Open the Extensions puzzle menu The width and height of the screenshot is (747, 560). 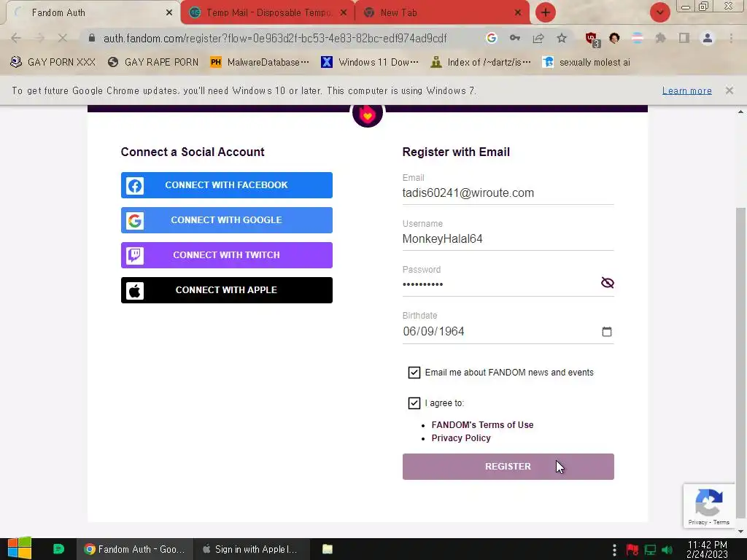point(660,38)
